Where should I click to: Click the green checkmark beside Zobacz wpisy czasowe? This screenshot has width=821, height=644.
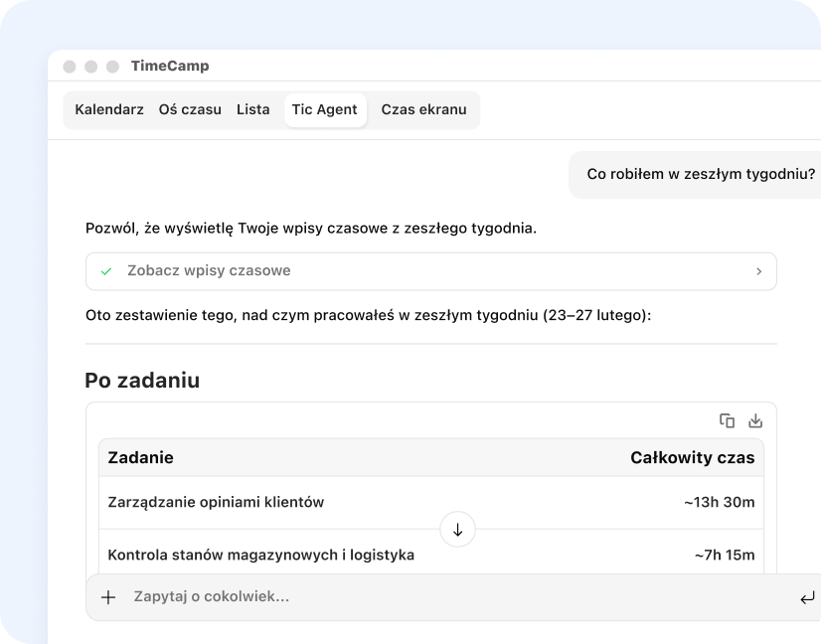[x=106, y=270]
